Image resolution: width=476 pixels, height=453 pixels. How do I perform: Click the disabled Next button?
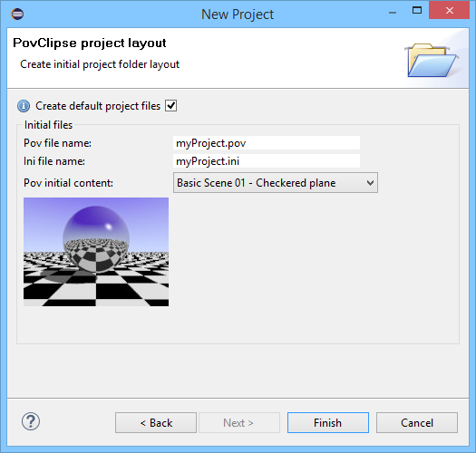tap(239, 423)
